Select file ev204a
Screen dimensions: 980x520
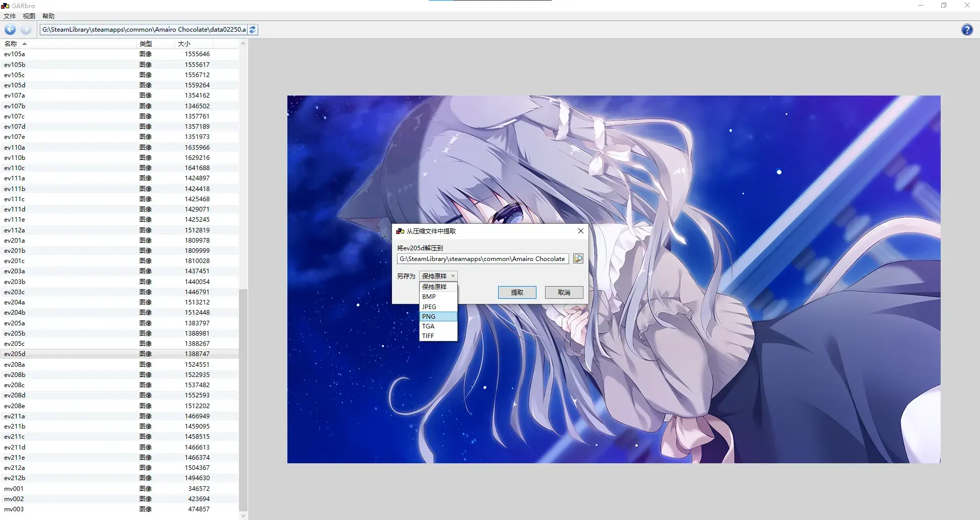119,302
